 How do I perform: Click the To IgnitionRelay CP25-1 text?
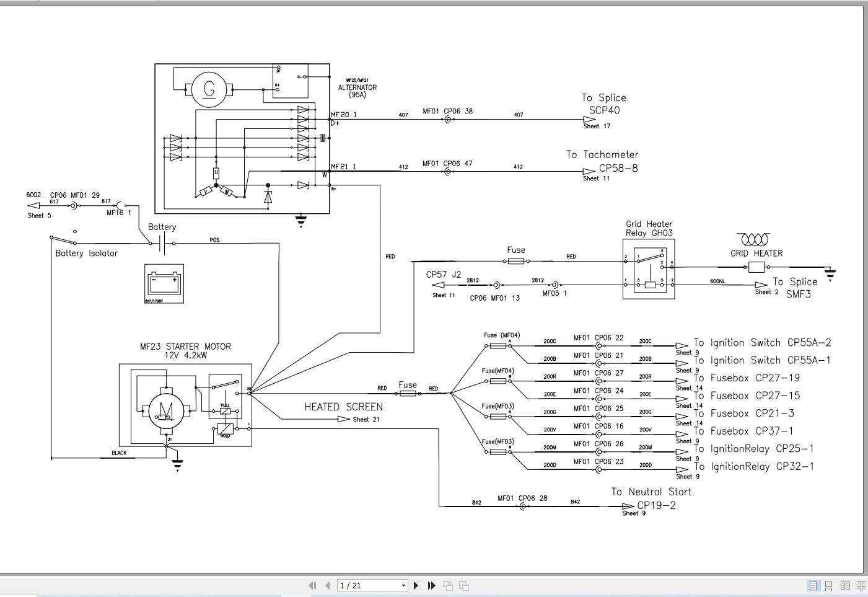coord(754,448)
